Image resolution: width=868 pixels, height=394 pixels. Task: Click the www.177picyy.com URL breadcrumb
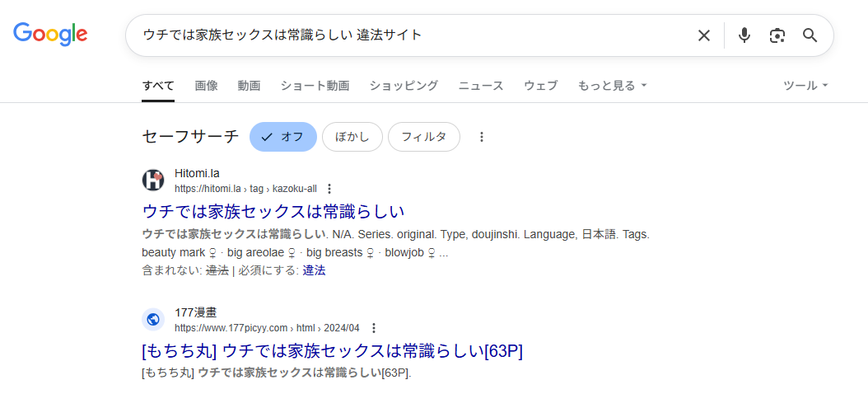(x=267, y=328)
